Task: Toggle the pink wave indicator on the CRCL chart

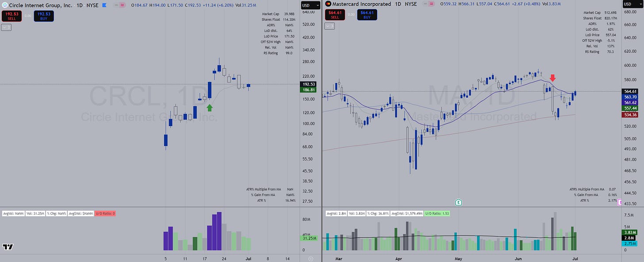Action: (122, 5)
